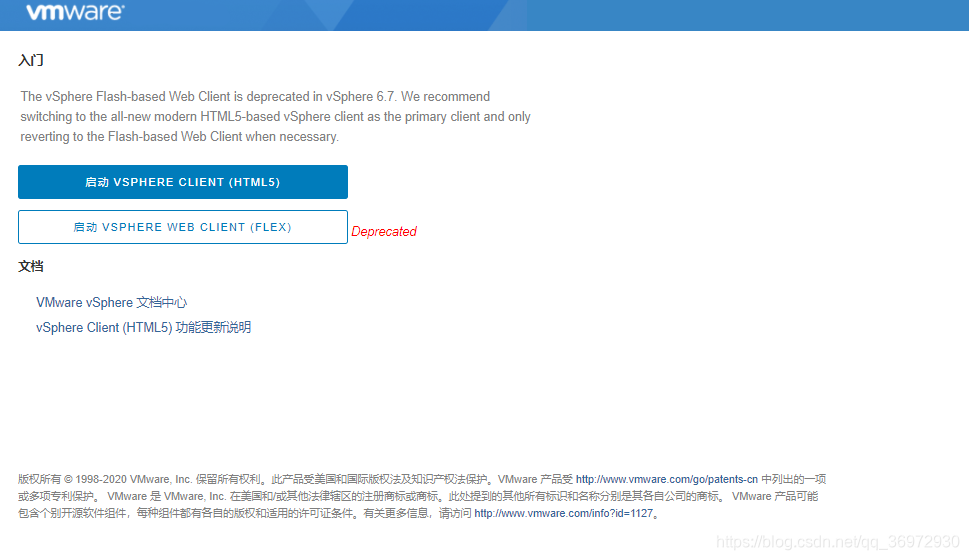Click the Flash-based Web Client deprecation paragraph
The height and width of the screenshot is (560, 969).
pyautogui.click(x=276, y=116)
